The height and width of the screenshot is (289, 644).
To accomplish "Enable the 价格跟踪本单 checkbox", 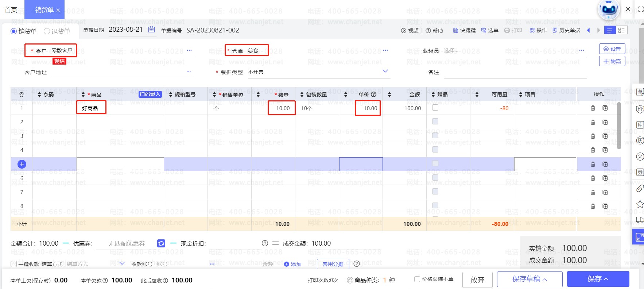I will 417,279.
